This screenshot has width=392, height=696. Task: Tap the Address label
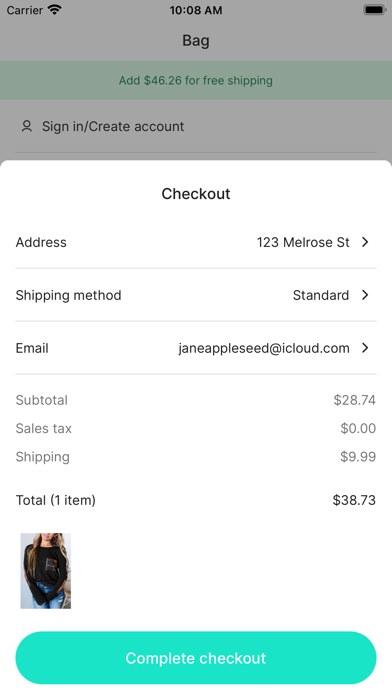(x=41, y=242)
